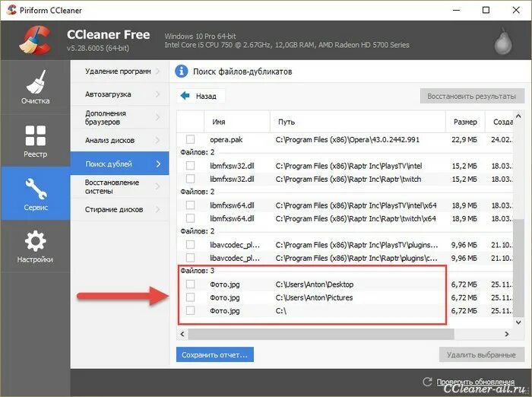
Task: Sort by the Размер column header
Action: [x=465, y=122]
